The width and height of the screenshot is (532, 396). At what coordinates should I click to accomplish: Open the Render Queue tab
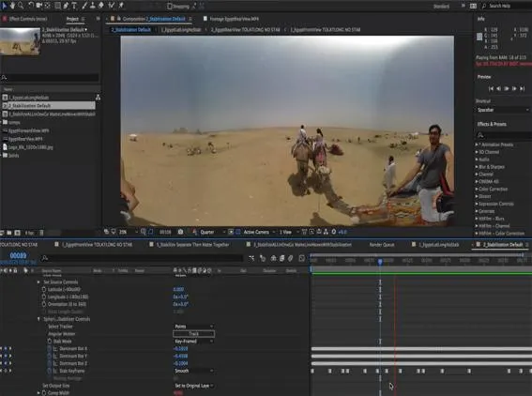pos(382,245)
